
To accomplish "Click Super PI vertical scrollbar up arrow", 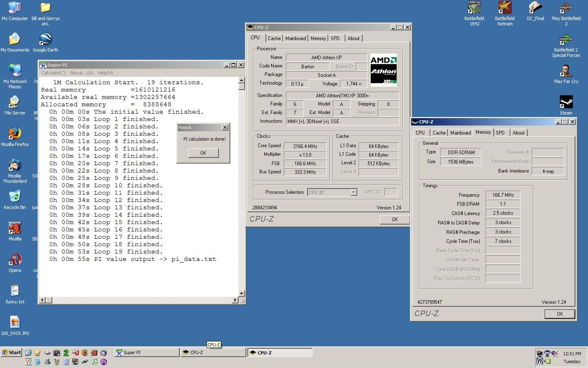I will [241, 81].
